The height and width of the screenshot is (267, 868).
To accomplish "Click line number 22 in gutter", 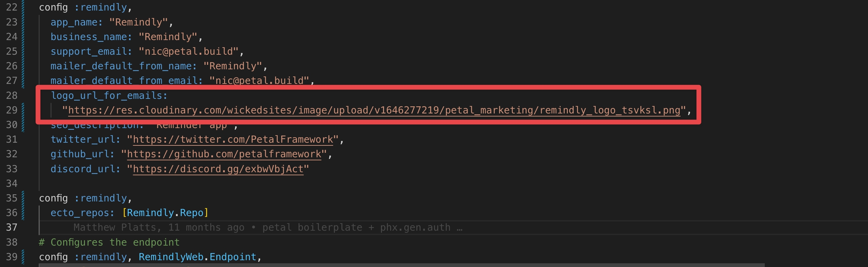I will pos(12,8).
